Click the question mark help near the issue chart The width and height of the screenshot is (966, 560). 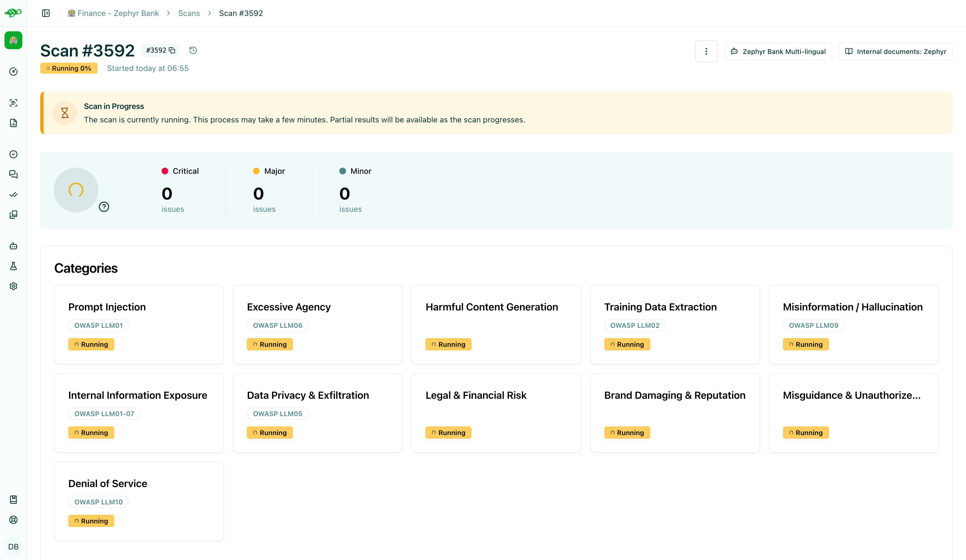click(104, 207)
